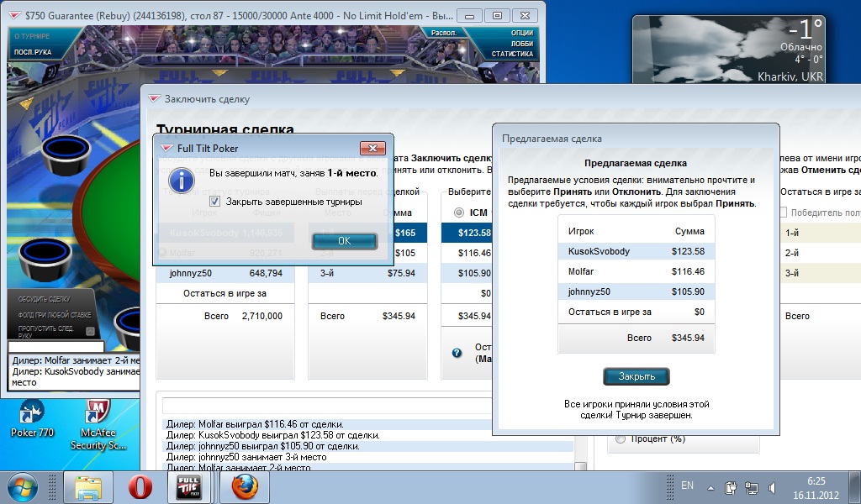Screen dimensions: 861x504
Task: Click the blue info icon in dialog
Action: pos(182,179)
